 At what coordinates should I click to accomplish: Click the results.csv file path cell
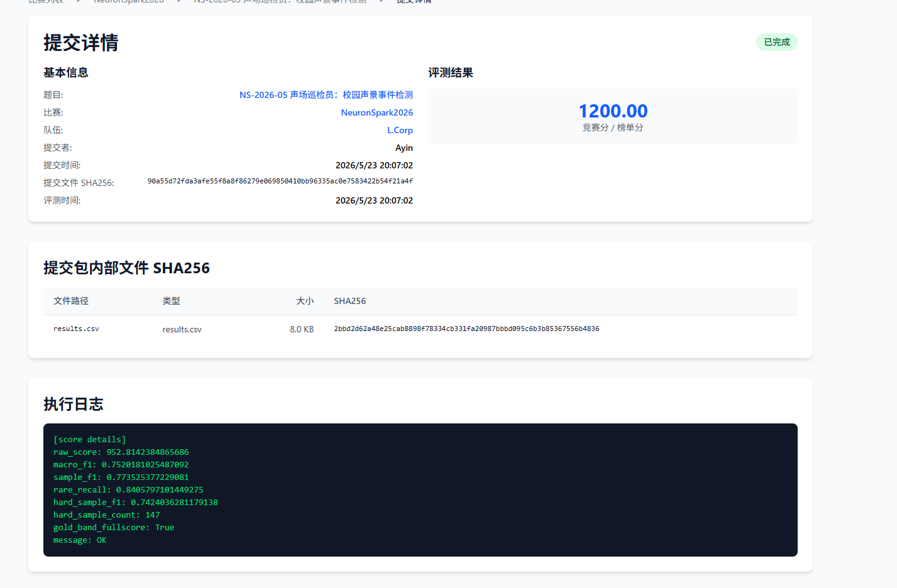pyautogui.click(x=76, y=329)
